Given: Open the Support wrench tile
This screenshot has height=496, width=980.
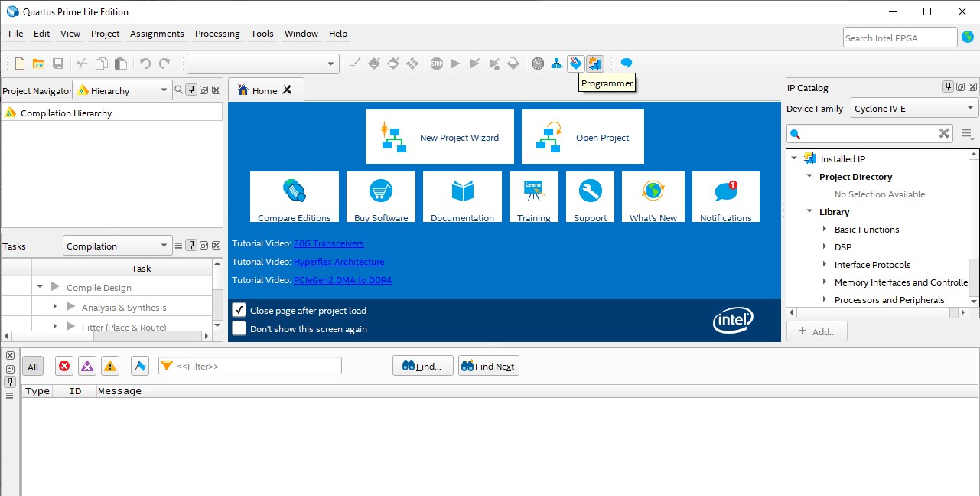Looking at the screenshot, I should pos(591,197).
